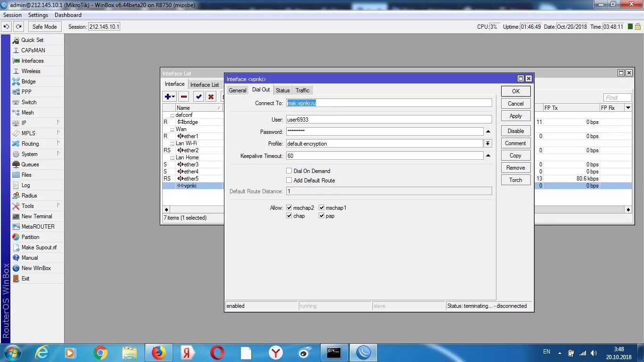
Task: Click the User input field
Action: click(x=389, y=119)
